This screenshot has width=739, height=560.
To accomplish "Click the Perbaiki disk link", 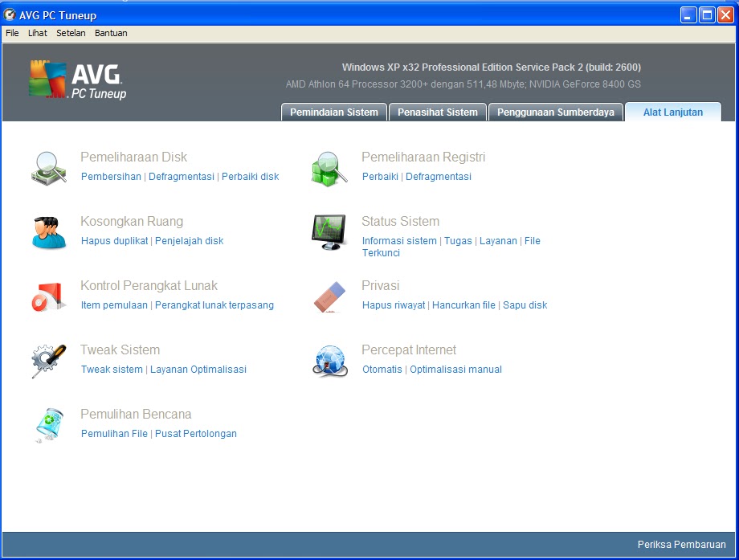I will click(251, 176).
